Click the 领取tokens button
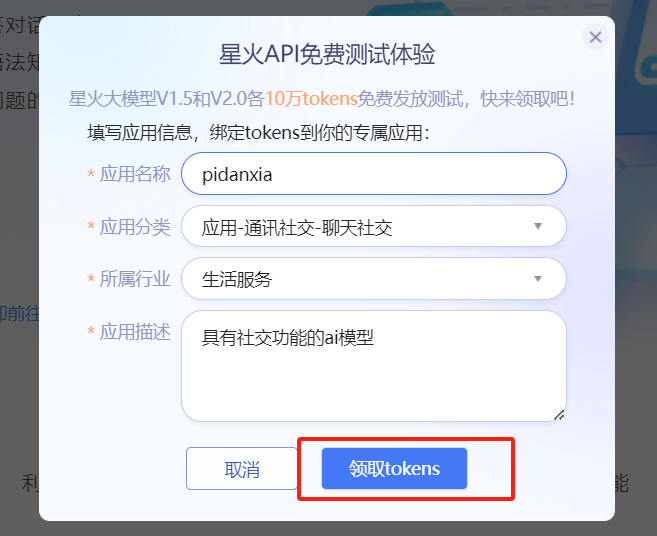657x536 pixels. [x=394, y=468]
